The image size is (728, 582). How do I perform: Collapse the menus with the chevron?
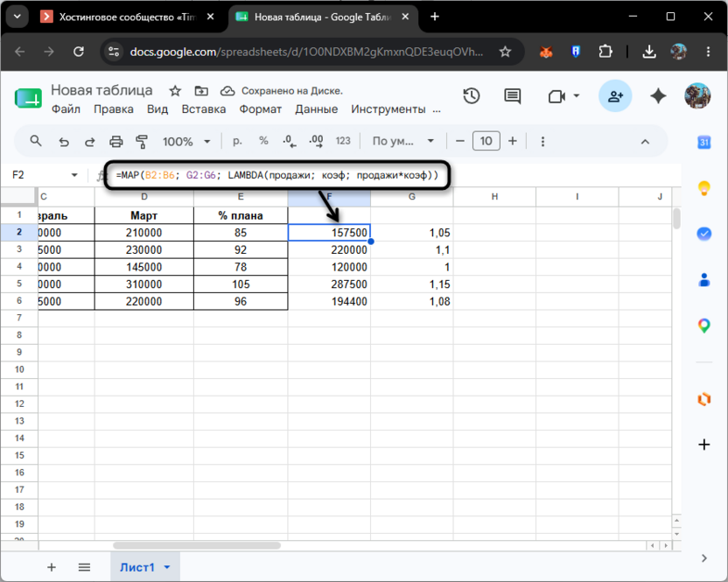pyautogui.click(x=646, y=142)
